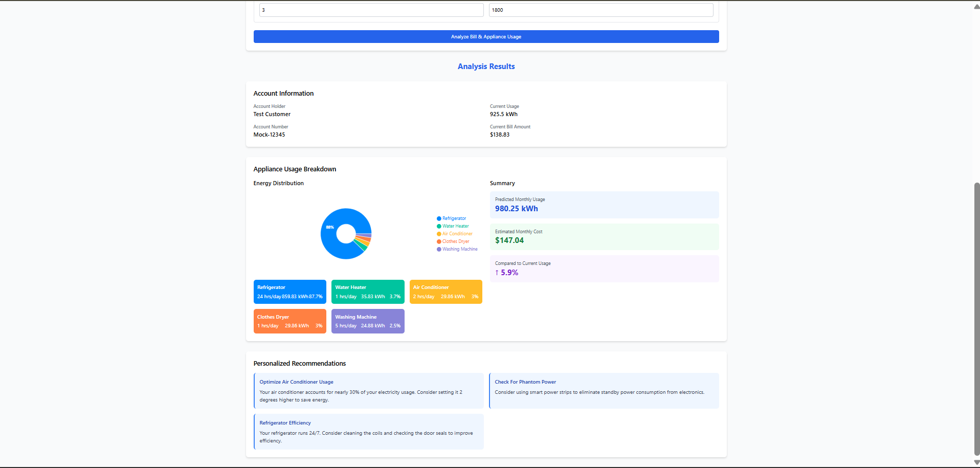Click the Estimated Monthly Cost card

[x=604, y=236]
